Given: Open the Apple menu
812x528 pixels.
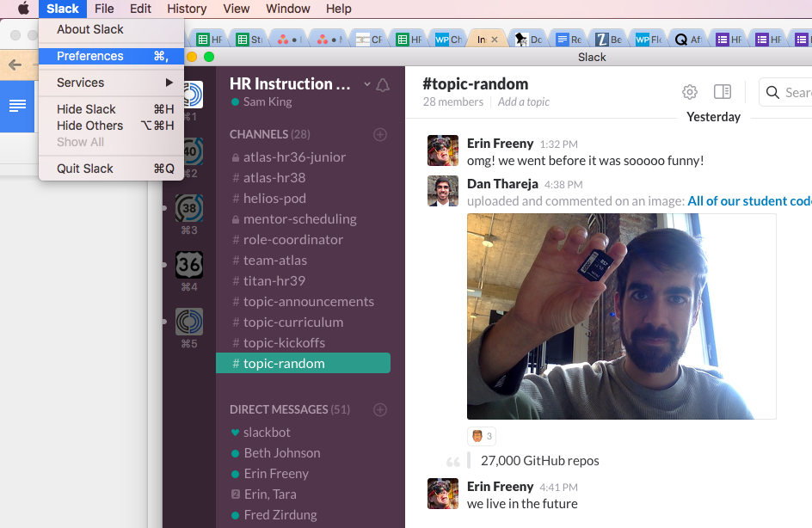Looking at the screenshot, I should click(x=23, y=9).
